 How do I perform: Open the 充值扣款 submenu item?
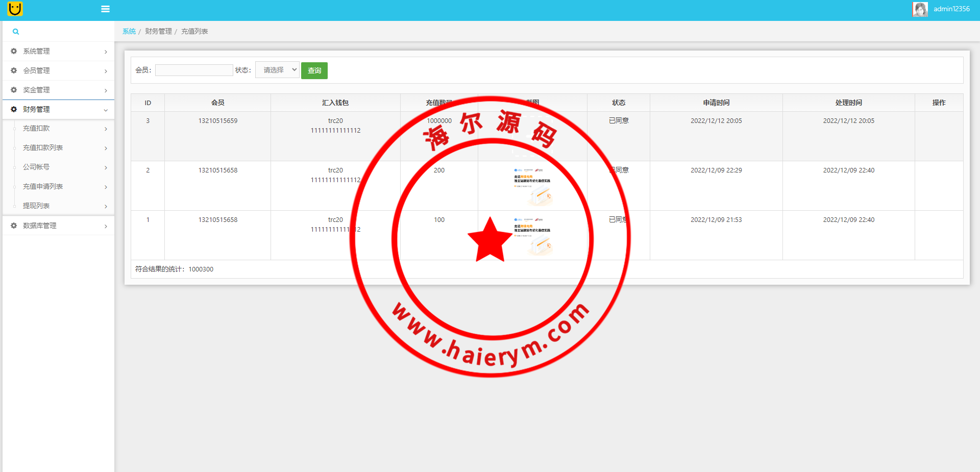(x=36, y=129)
